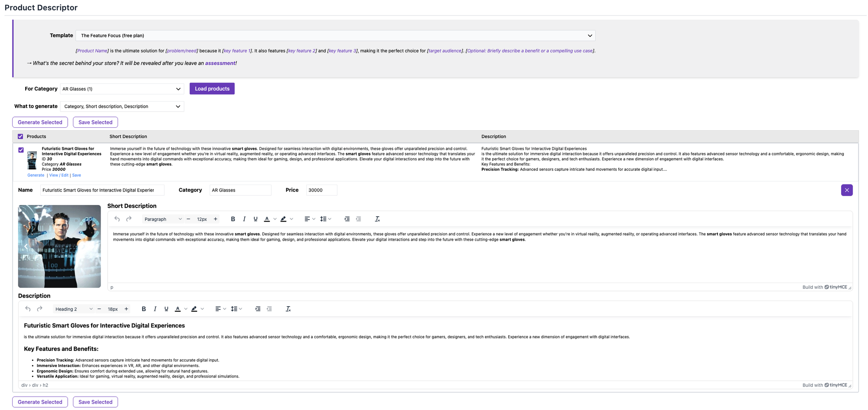This screenshot has height=410, width=868.
Task: Undo last change in Short Description editor
Action: (x=117, y=219)
